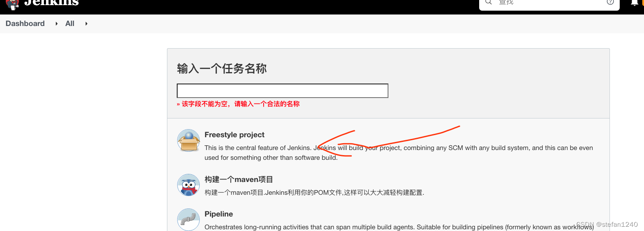The height and width of the screenshot is (231, 644).
Task: Choose the Freestyle project title
Action: point(234,135)
